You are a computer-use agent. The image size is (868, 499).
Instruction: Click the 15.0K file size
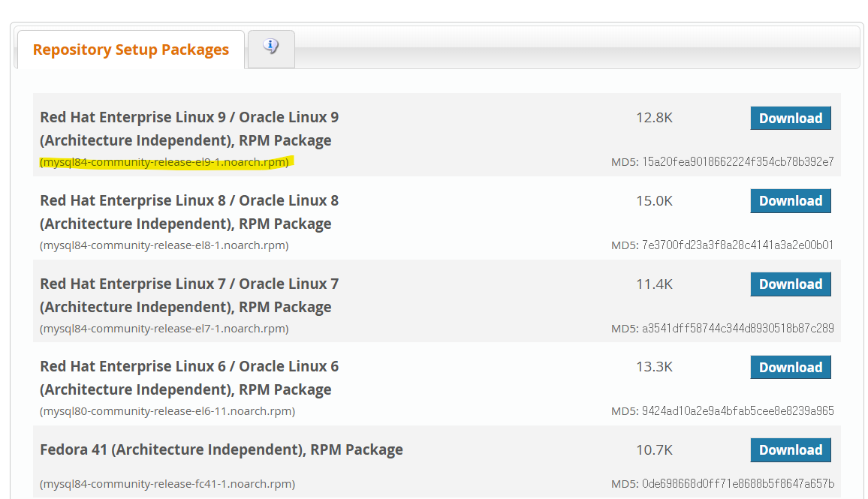click(654, 201)
